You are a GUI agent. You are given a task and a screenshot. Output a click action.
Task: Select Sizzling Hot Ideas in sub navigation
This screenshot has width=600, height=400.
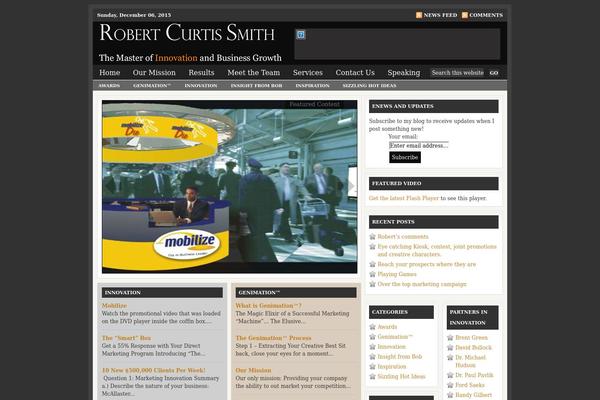[369, 86]
